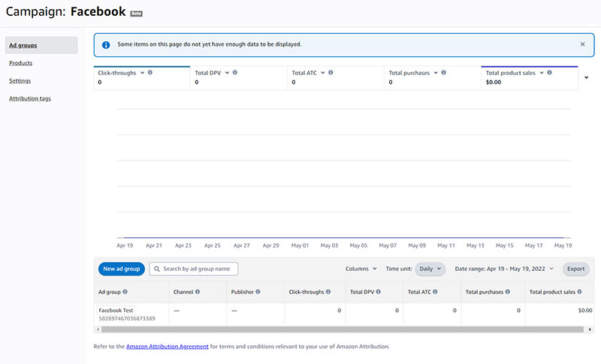Click info icon beside Total product sales card

tap(550, 73)
